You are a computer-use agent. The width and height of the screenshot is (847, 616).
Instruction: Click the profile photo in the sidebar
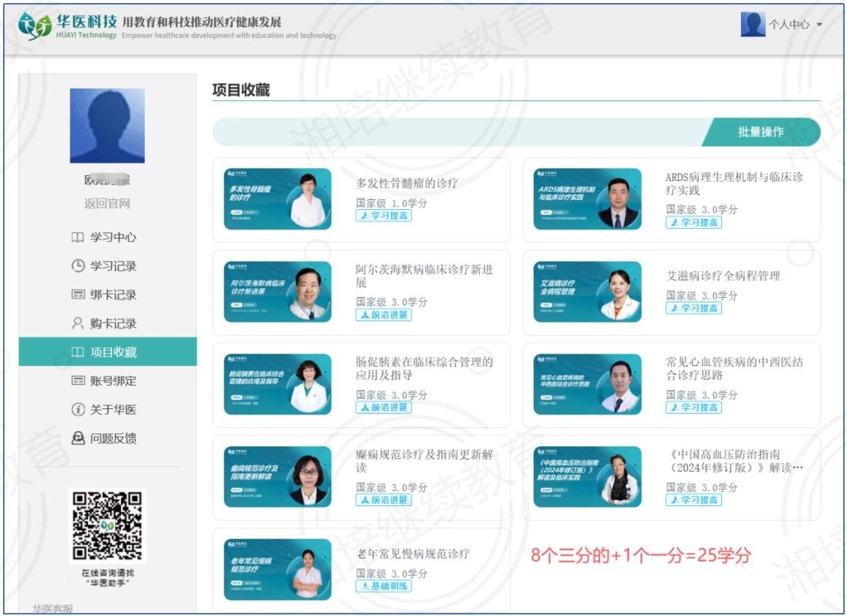107,125
